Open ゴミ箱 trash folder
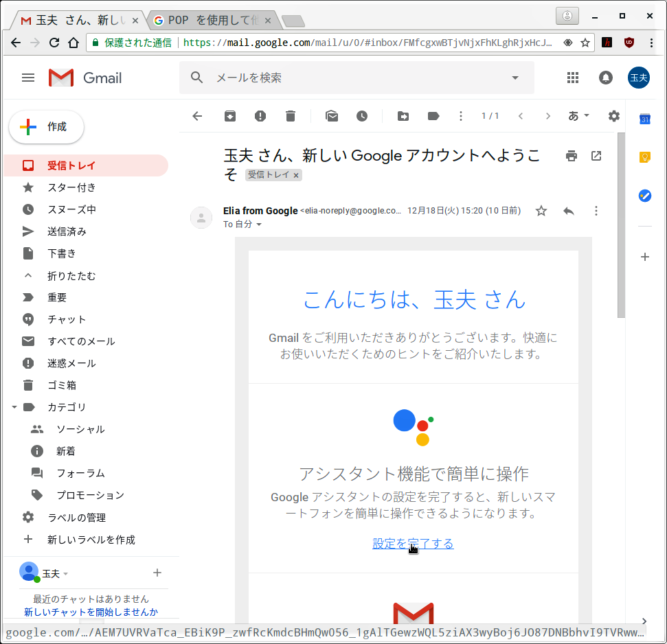The image size is (667, 644). click(x=62, y=386)
